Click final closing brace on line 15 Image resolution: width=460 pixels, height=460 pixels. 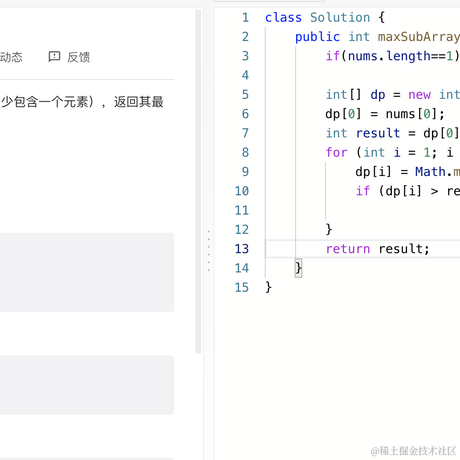[268, 287]
